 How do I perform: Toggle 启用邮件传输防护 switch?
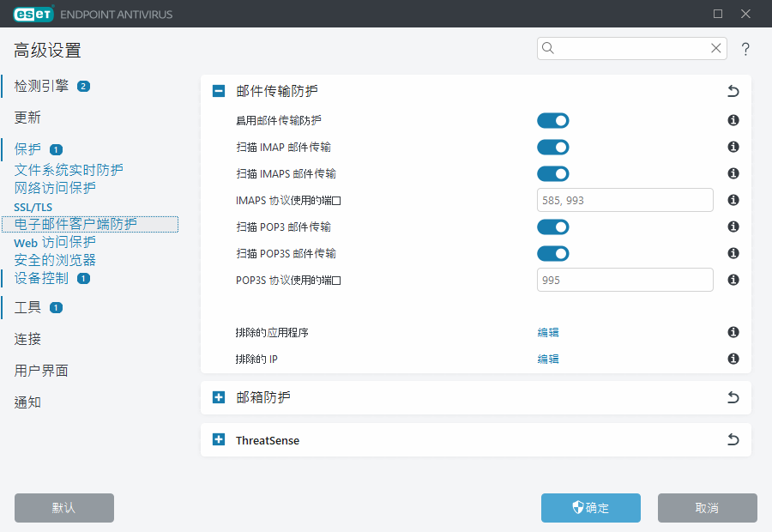[x=553, y=120]
